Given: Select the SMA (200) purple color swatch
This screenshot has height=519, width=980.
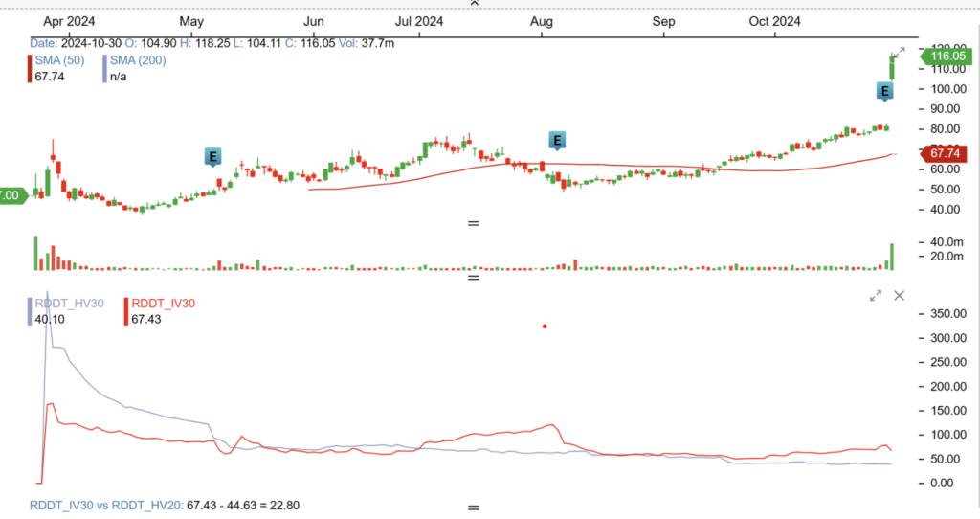Looking at the screenshot, I should tap(104, 69).
